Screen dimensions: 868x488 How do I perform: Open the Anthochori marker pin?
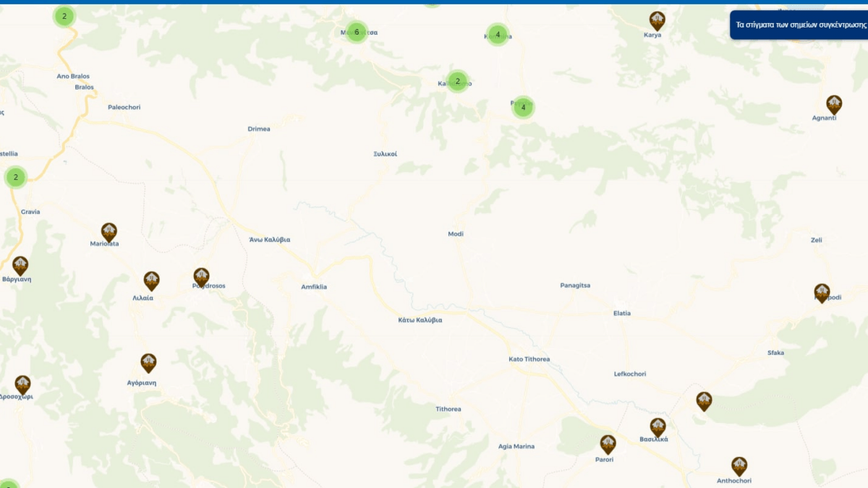[739, 466]
